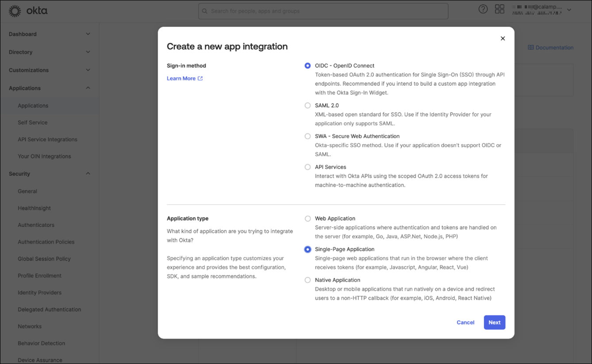This screenshot has height=364, width=592.
Task: Click the Learn More external link icon
Action: [x=200, y=78]
